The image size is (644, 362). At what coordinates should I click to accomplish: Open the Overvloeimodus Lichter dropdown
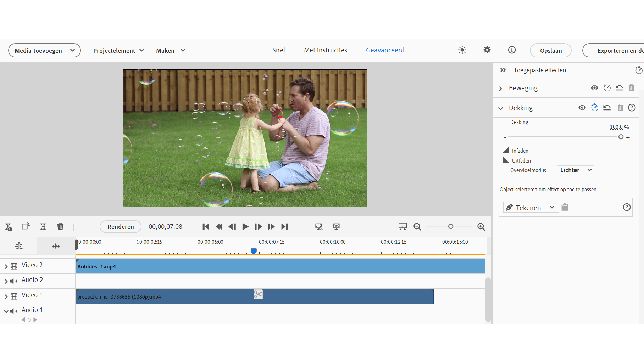pos(575,170)
